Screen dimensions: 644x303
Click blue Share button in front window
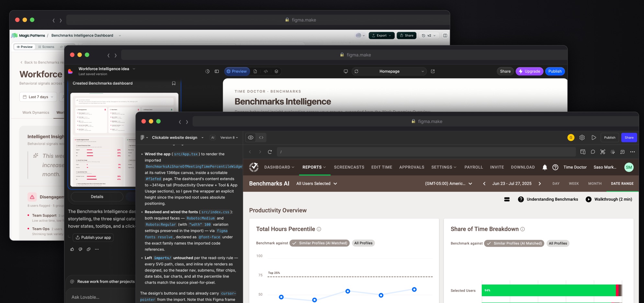tap(629, 138)
